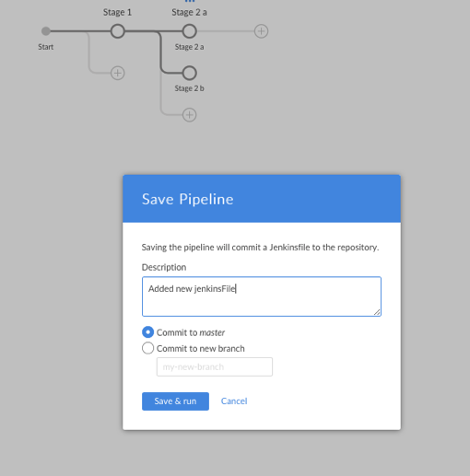This screenshot has width=470, height=476.
Task: Click the Stage 1 heading label
Action: click(x=117, y=12)
